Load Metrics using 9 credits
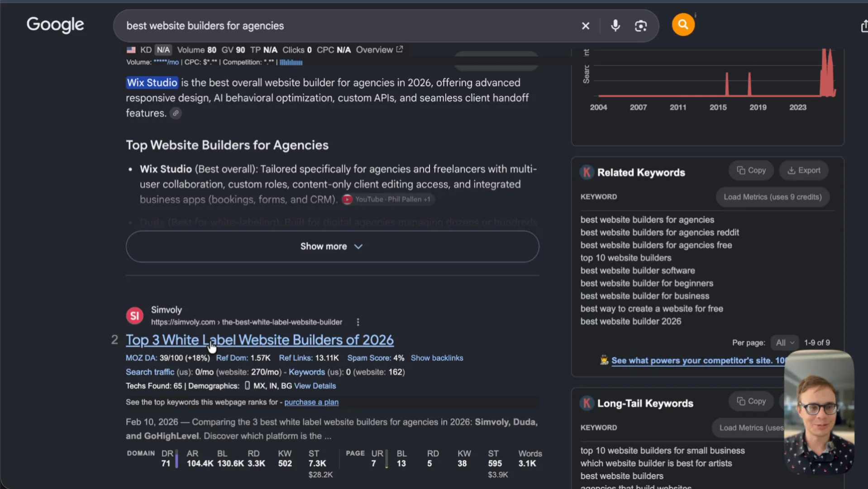This screenshot has height=489, width=868. click(773, 197)
